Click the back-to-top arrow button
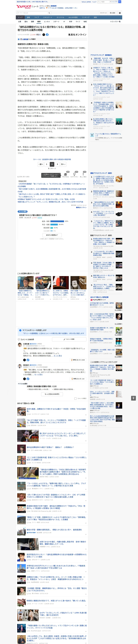Image resolution: width=138 pixels, height=644 pixels. [x=133, y=398]
